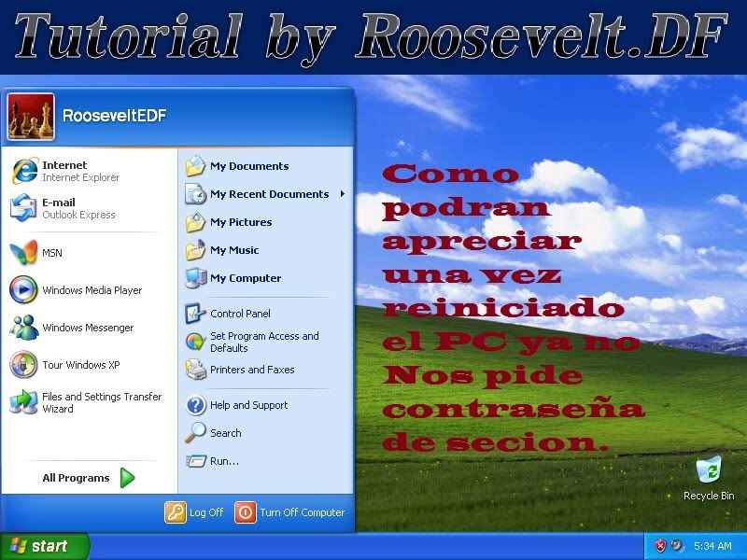747x560 pixels.
Task: Click the Outlook Express E-mail icon
Action: 23,207
